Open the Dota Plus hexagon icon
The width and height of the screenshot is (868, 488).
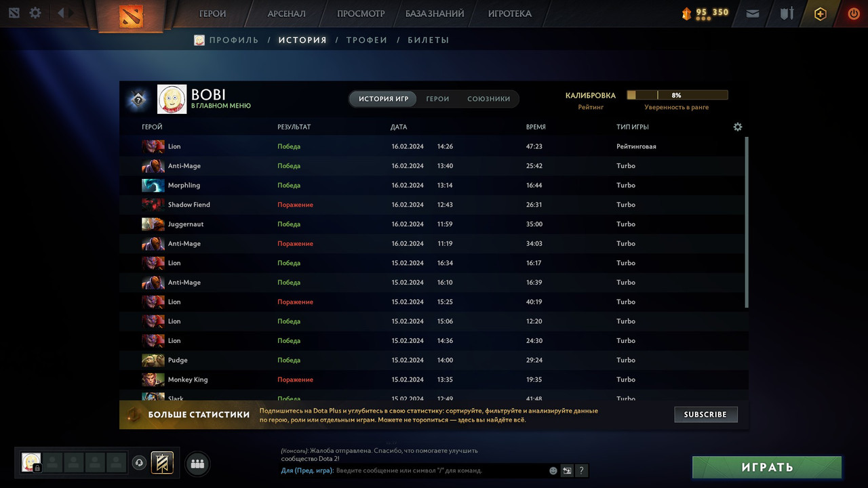[821, 14]
